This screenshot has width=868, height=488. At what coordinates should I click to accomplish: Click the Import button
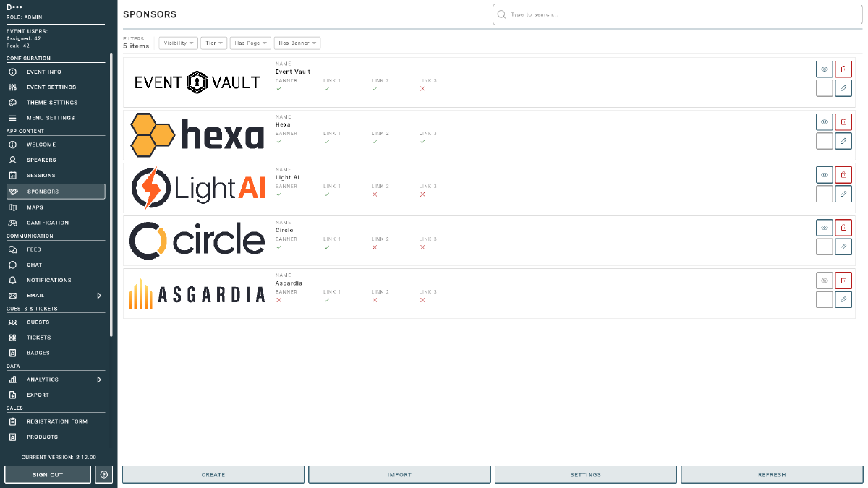pyautogui.click(x=399, y=475)
